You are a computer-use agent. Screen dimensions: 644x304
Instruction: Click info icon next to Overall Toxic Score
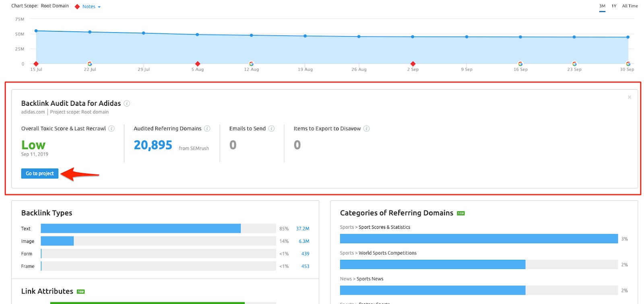point(111,129)
